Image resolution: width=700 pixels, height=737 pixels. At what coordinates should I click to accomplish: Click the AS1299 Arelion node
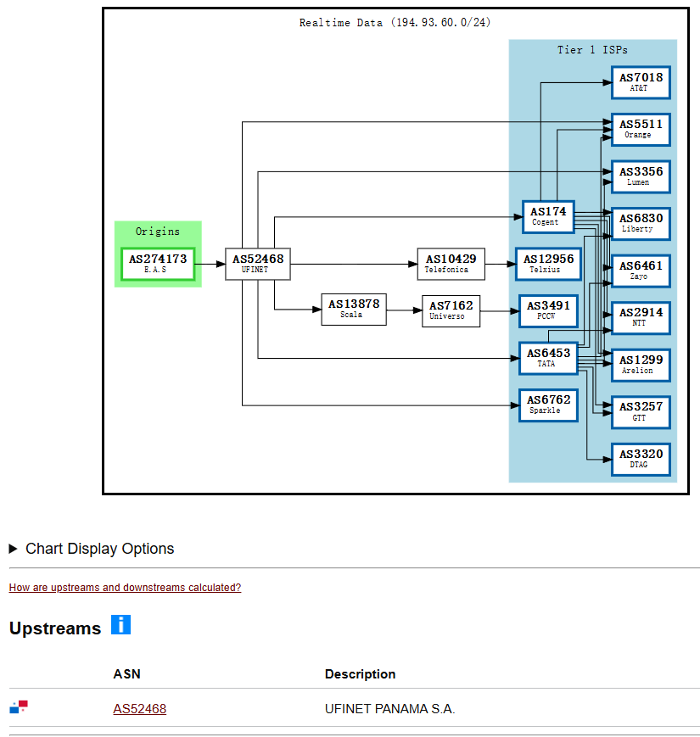click(641, 365)
